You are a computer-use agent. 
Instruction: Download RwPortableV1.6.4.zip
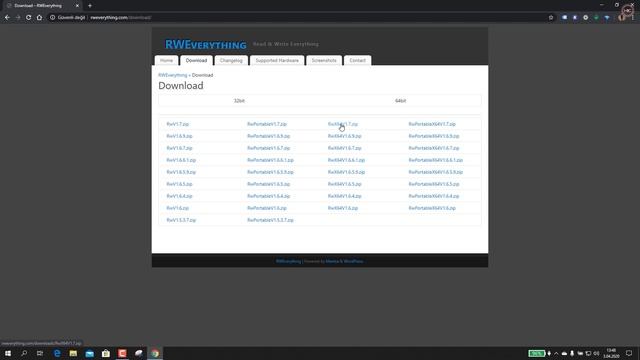coord(269,196)
